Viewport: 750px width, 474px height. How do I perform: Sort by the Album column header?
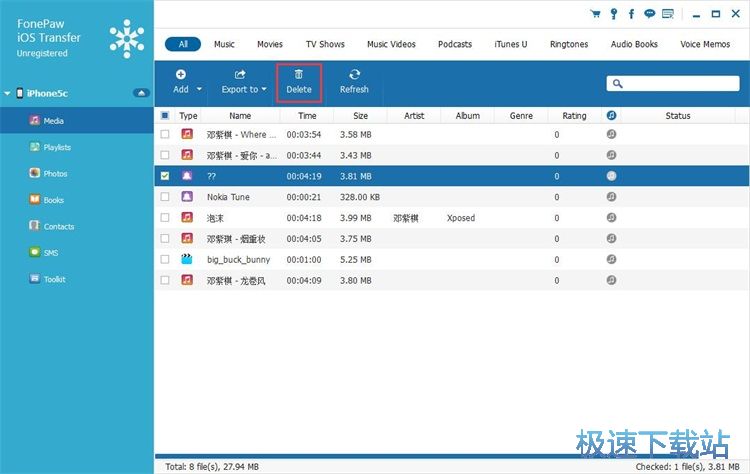click(x=468, y=115)
